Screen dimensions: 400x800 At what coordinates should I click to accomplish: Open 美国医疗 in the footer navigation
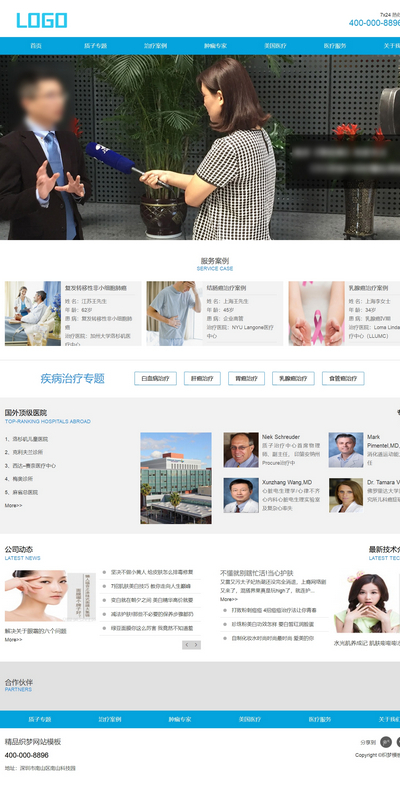(x=249, y=719)
